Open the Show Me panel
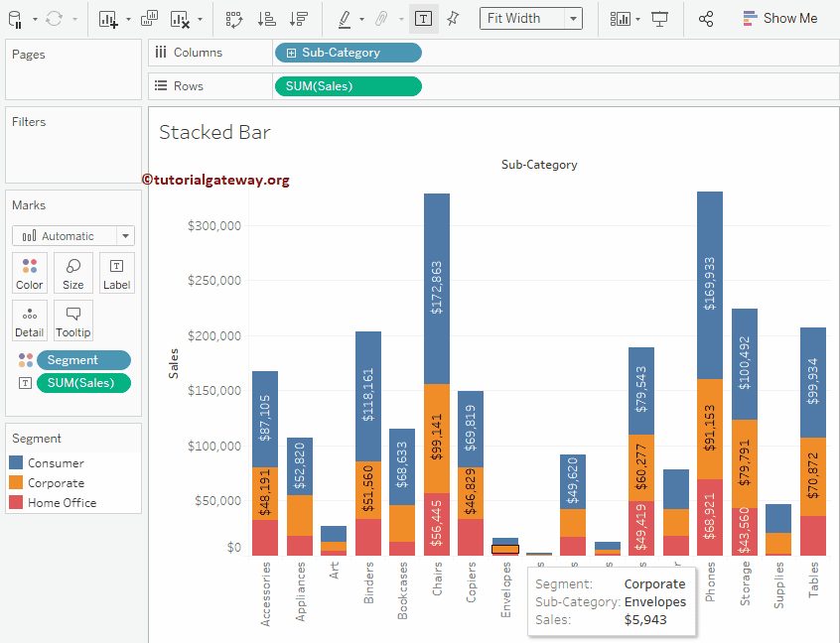840x643 pixels. 779,18
